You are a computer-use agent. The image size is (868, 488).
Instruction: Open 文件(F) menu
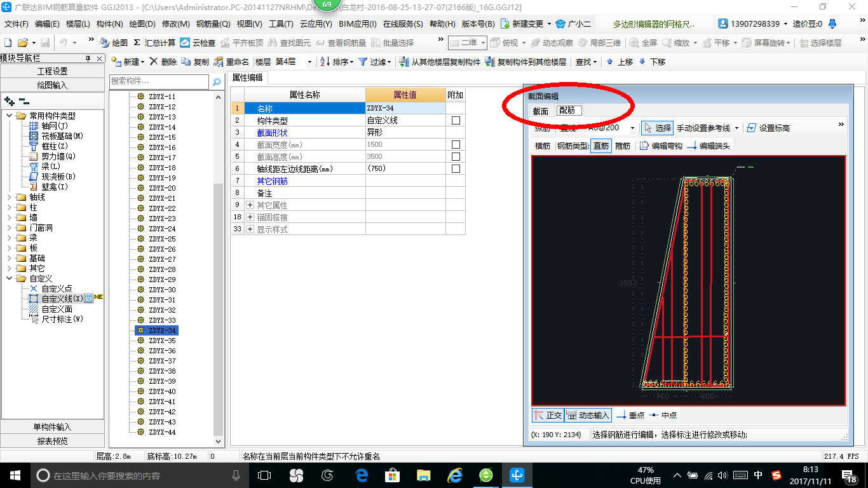coord(17,24)
